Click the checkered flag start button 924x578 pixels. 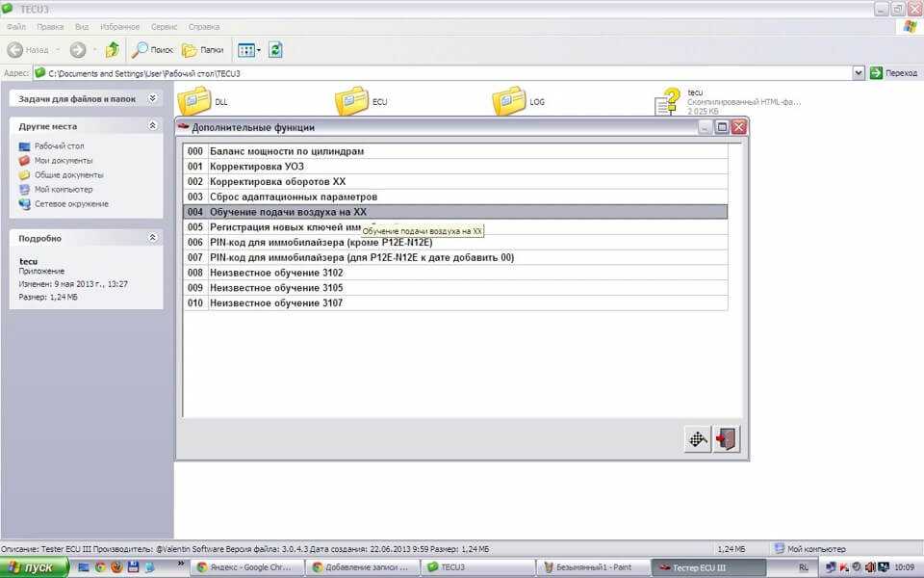point(698,439)
